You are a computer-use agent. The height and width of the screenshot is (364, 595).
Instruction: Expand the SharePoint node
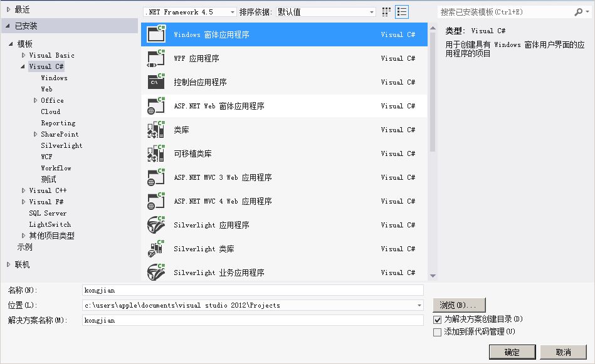(x=35, y=134)
